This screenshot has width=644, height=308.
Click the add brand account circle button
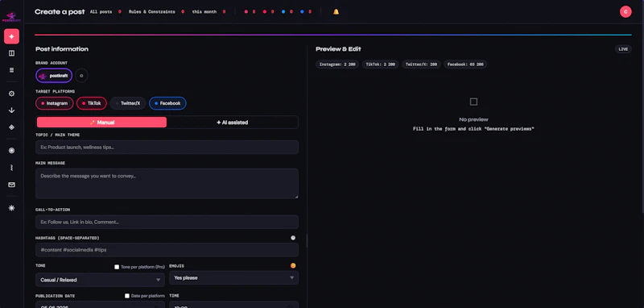81,76
